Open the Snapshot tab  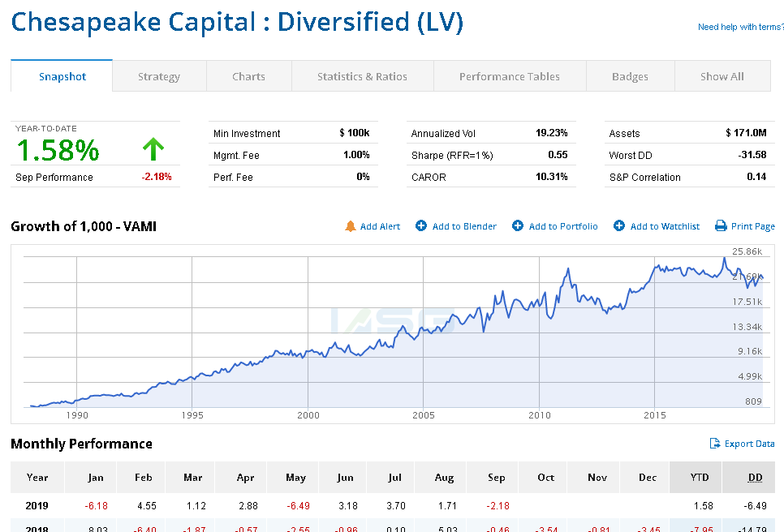click(62, 76)
